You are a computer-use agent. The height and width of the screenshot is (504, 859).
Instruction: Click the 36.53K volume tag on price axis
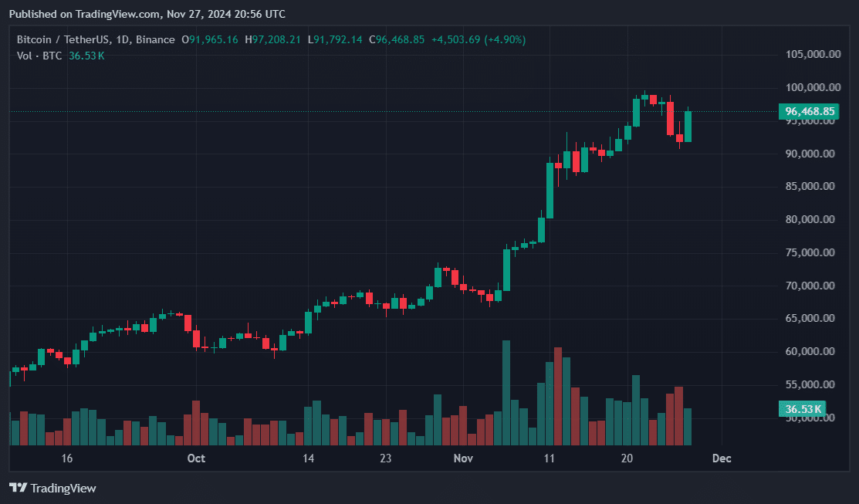(803, 408)
